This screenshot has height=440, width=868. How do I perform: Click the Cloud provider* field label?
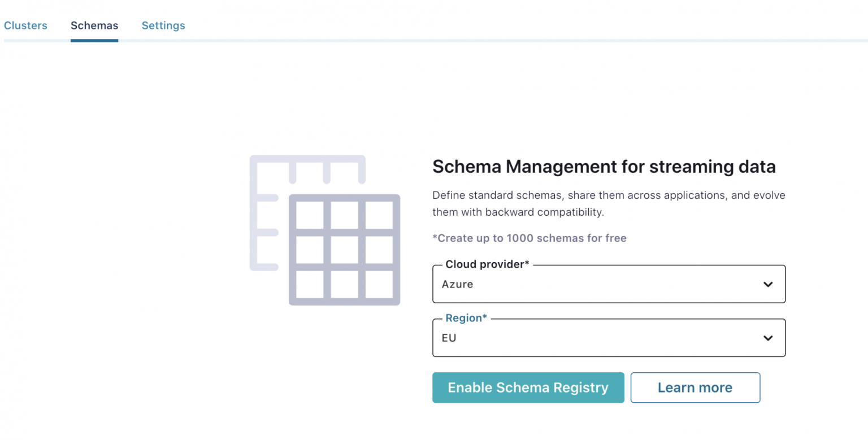487,264
